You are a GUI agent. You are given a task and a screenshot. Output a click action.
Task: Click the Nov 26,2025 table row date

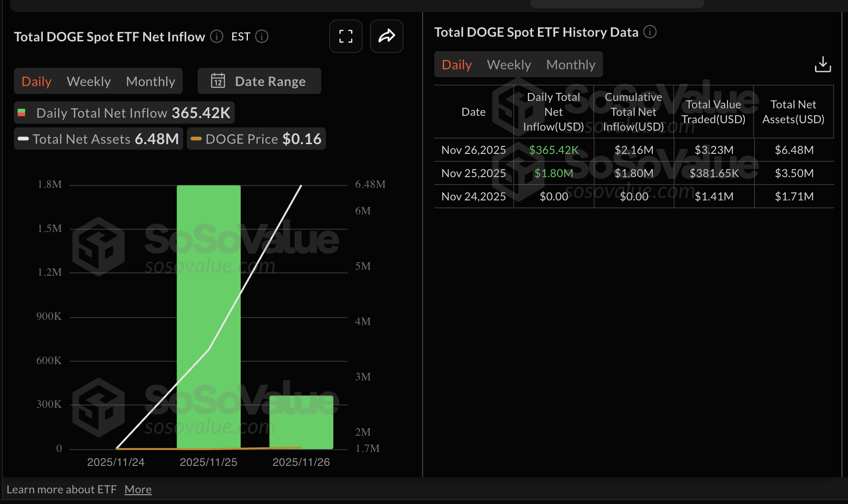coord(473,150)
